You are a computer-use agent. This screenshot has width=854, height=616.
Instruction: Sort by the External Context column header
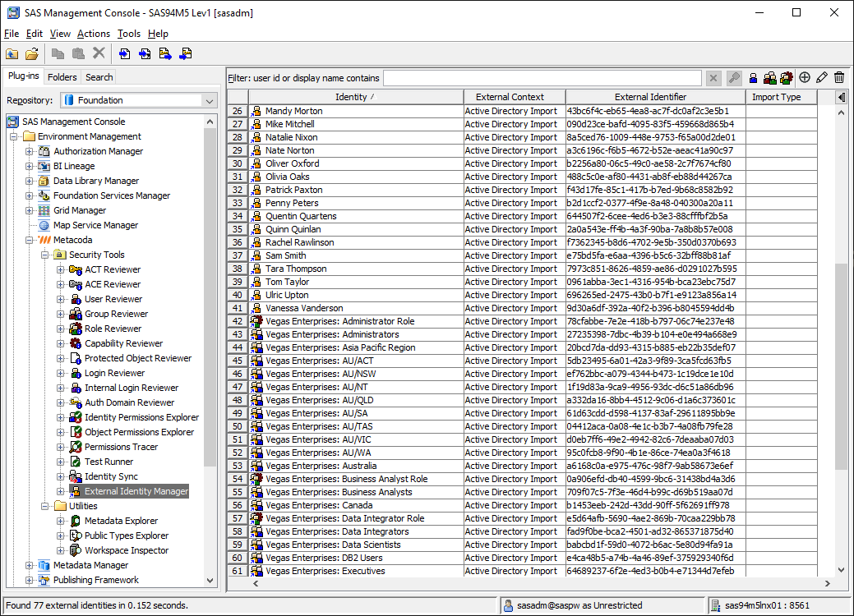(x=515, y=97)
